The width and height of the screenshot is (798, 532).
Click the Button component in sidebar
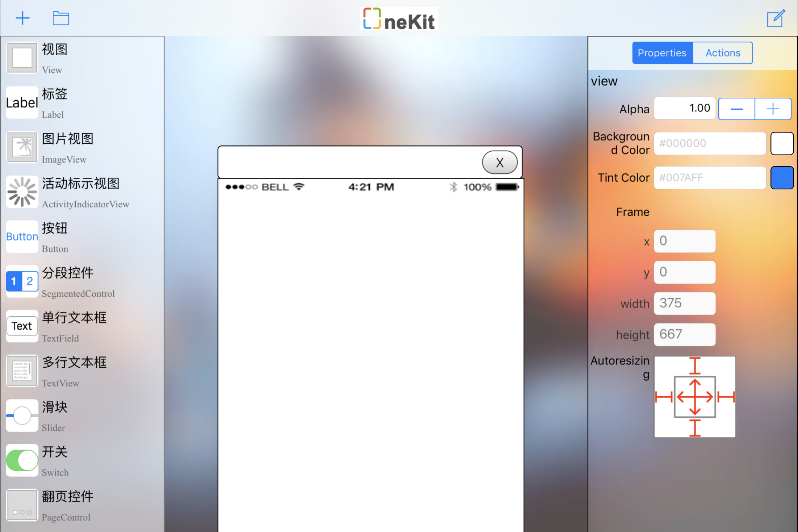tap(22, 237)
